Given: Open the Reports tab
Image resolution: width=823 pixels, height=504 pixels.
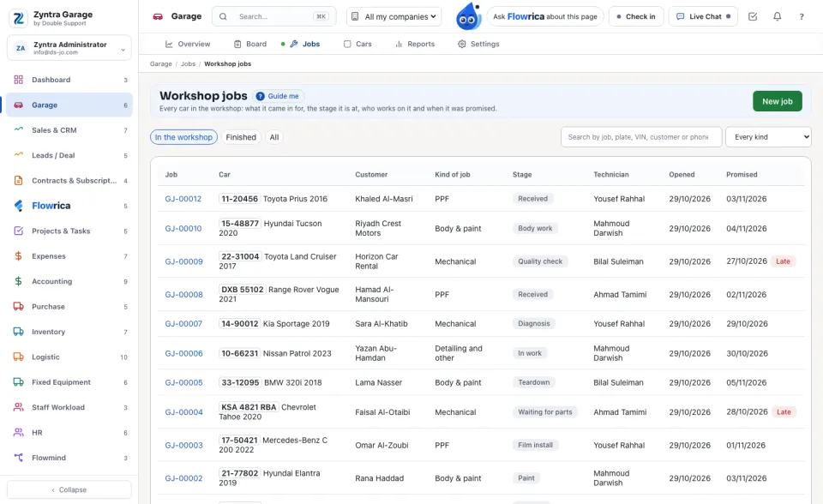Looking at the screenshot, I should pyautogui.click(x=415, y=44).
